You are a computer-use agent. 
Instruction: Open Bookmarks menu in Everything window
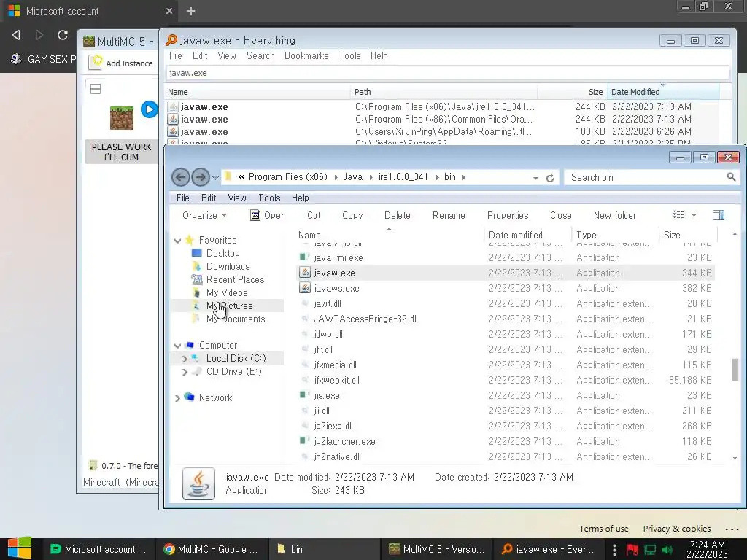pos(306,55)
